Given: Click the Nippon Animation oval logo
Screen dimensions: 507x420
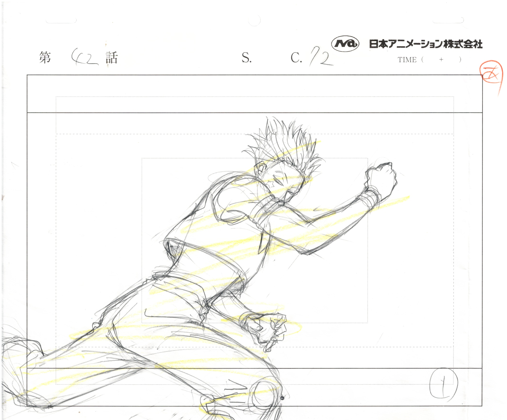Looking at the screenshot, I should click(x=345, y=43).
